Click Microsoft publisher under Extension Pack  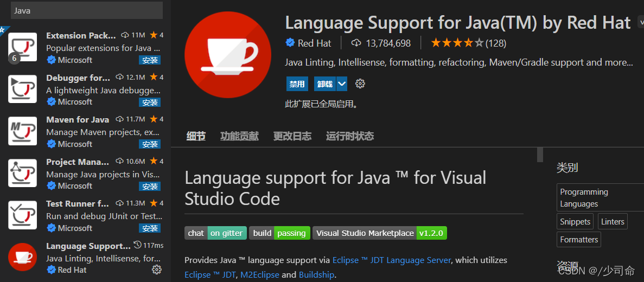coord(75,60)
